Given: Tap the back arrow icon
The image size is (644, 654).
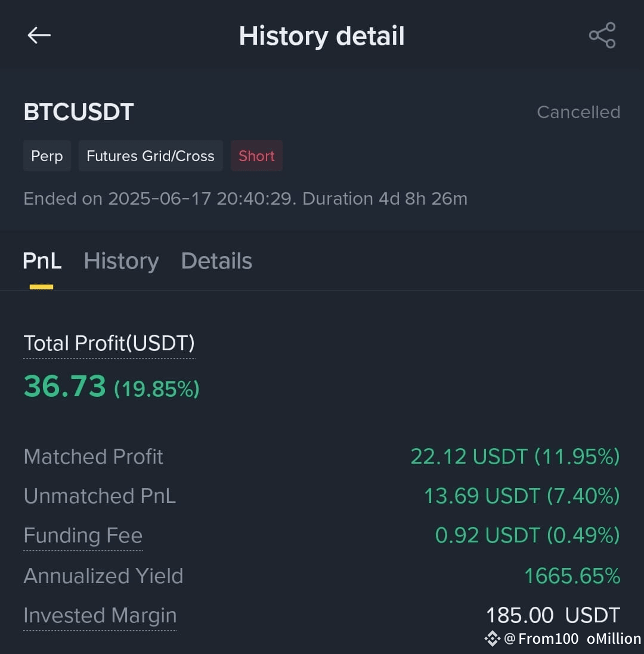Looking at the screenshot, I should [x=39, y=35].
